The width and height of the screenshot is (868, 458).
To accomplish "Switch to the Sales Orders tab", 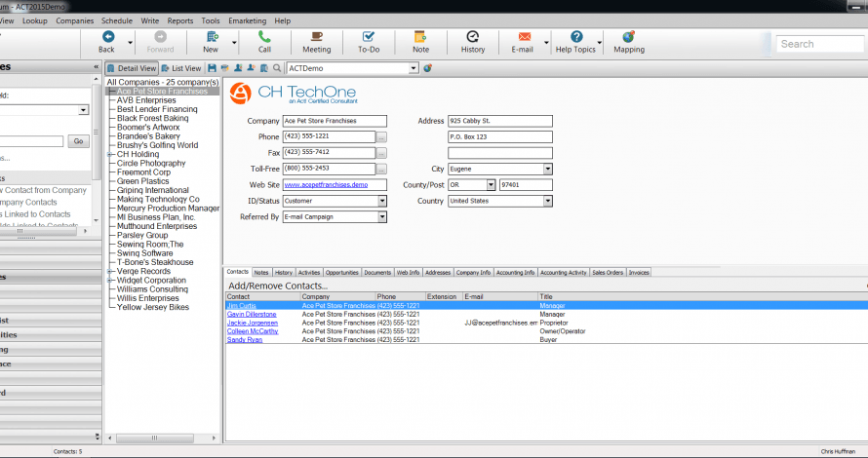I will point(608,272).
